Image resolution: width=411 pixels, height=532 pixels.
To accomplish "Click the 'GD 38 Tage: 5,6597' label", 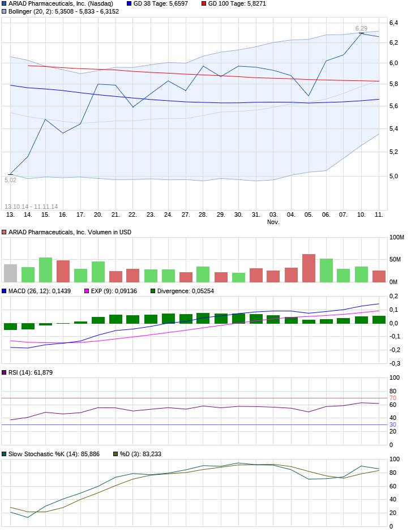I will pyautogui.click(x=161, y=4).
